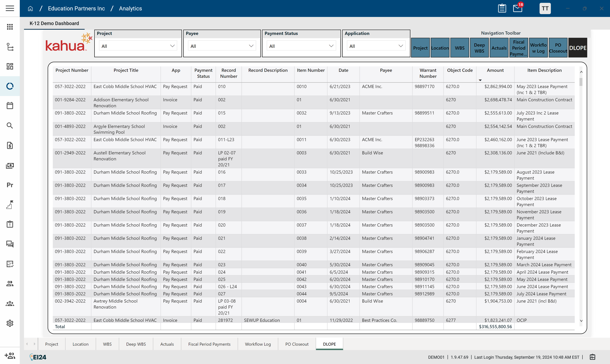This screenshot has width=610, height=364.
Task: Expand the Payee filter dropdown
Action: (222, 46)
